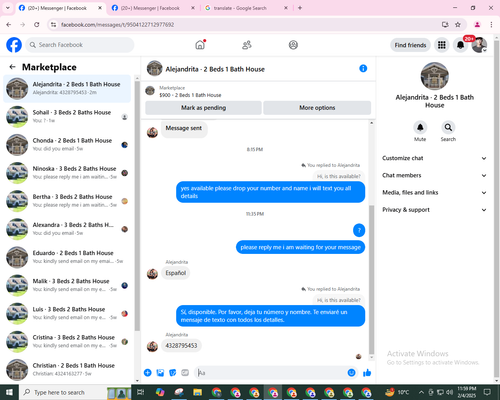This screenshot has width=500, height=400.
Task: Go back using browser back arrow
Action: click(x=9, y=25)
